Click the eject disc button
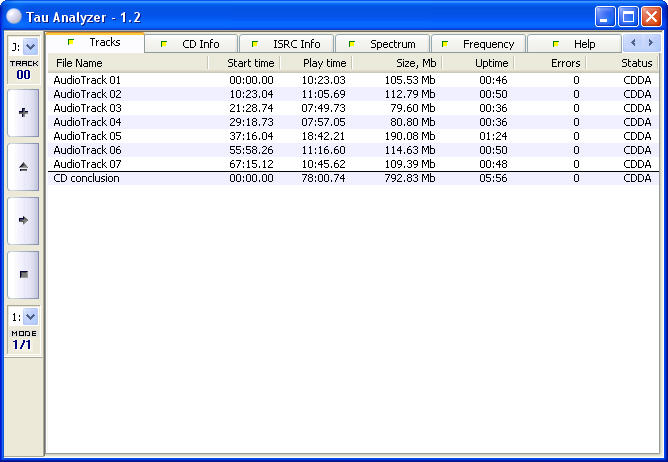Screen dimensions: 668x462 point(23,167)
